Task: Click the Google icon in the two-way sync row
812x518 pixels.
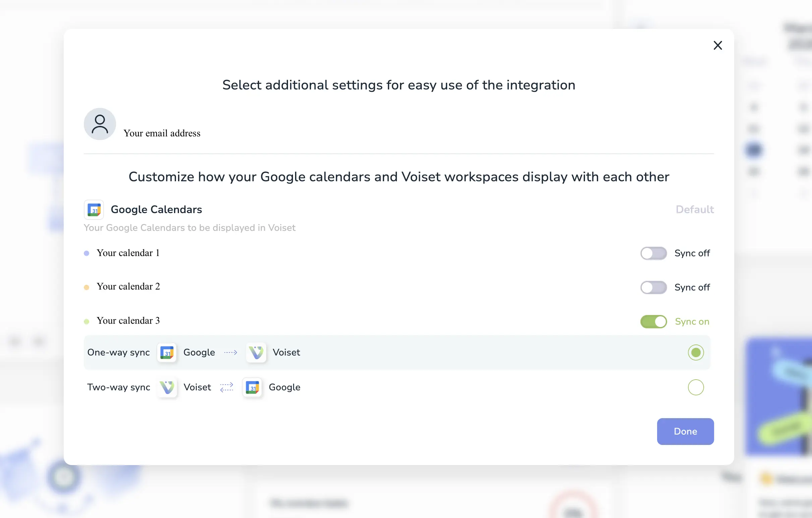Action: (x=252, y=388)
